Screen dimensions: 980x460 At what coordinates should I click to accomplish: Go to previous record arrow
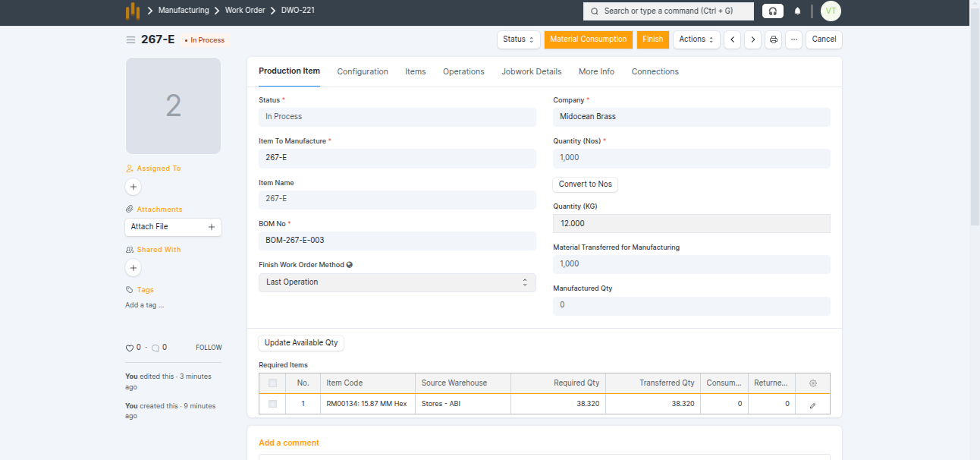click(732, 39)
